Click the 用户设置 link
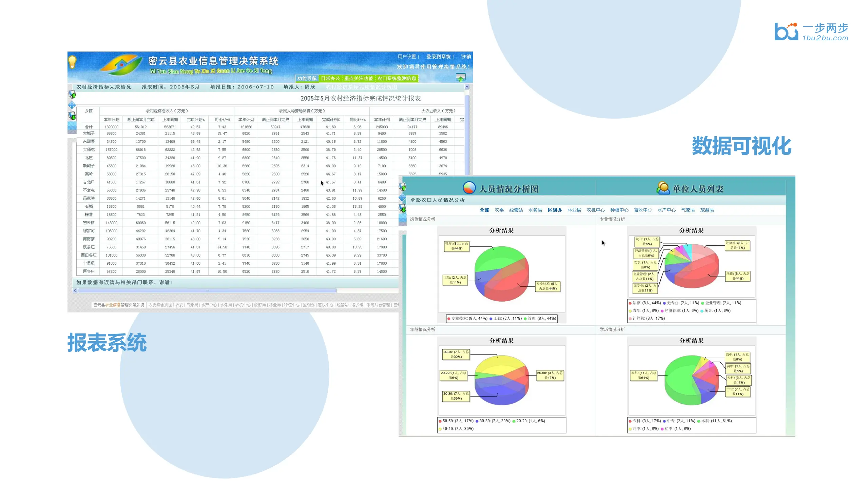Image resolution: width=868 pixels, height=488 pixels. pyautogui.click(x=407, y=57)
